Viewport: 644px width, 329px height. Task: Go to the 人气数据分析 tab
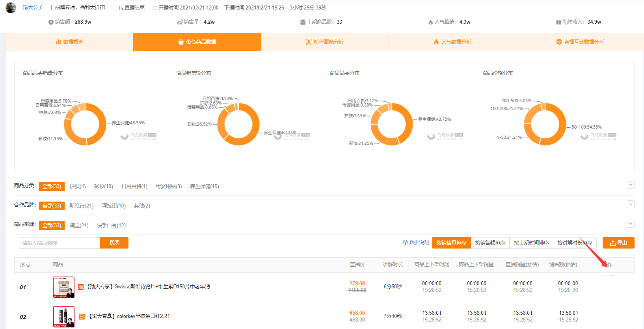[x=452, y=42]
